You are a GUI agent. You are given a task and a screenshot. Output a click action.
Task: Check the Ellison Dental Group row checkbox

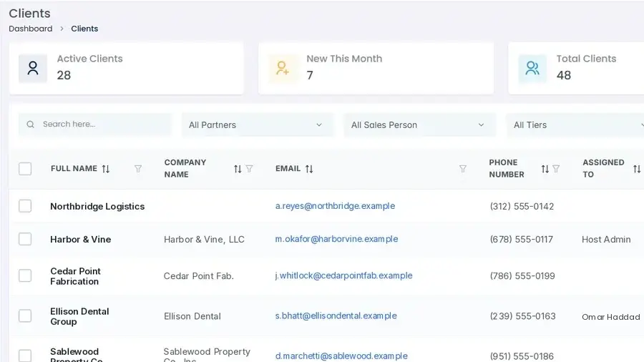click(x=25, y=315)
